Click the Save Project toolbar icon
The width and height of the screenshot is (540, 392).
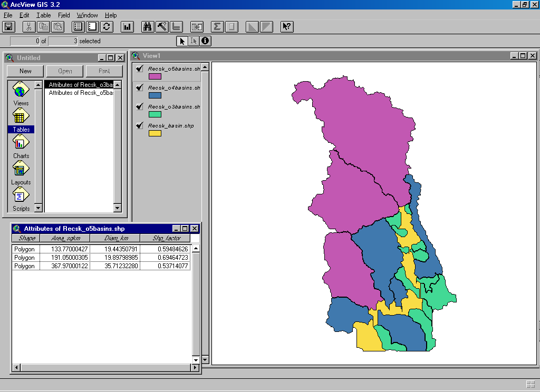click(8, 26)
